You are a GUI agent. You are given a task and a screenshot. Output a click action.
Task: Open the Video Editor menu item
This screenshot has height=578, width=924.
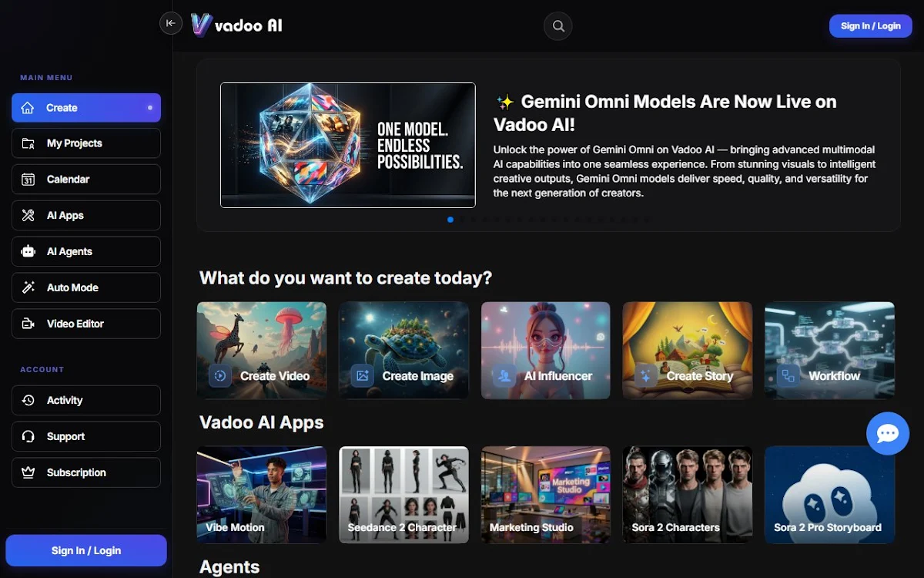(x=86, y=324)
